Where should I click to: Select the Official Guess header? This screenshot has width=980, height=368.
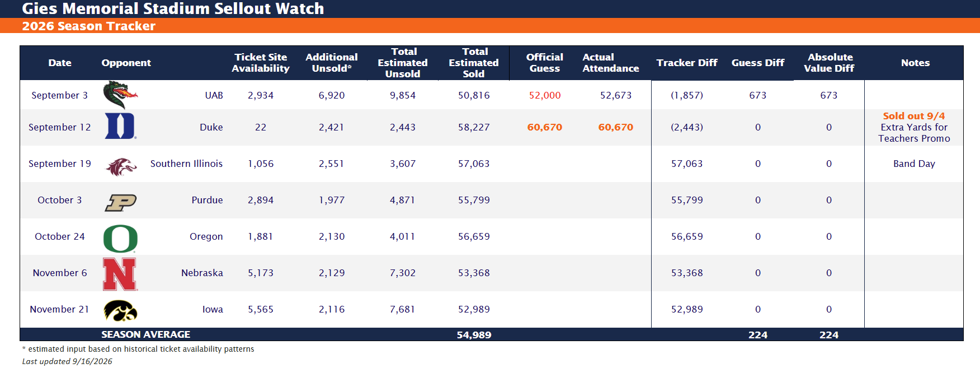click(545, 63)
